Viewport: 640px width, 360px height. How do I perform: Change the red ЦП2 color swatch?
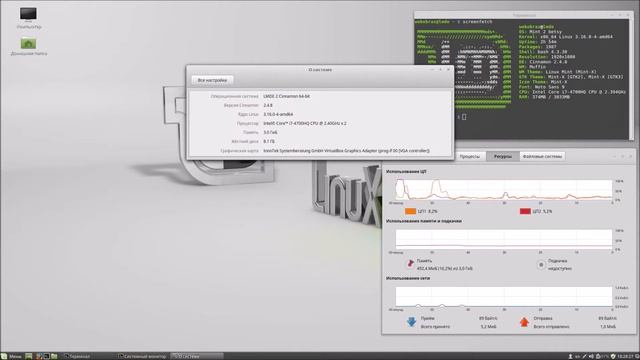tap(525, 211)
